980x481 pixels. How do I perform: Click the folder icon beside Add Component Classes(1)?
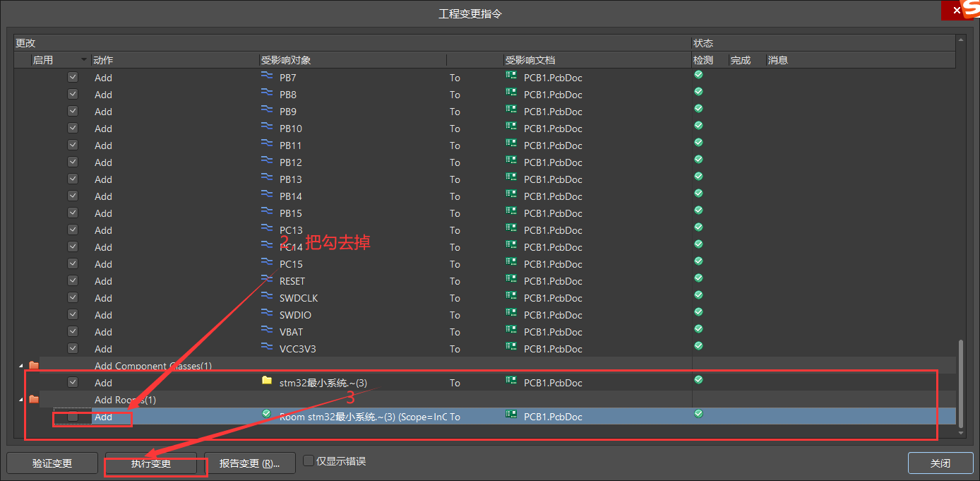point(34,365)
